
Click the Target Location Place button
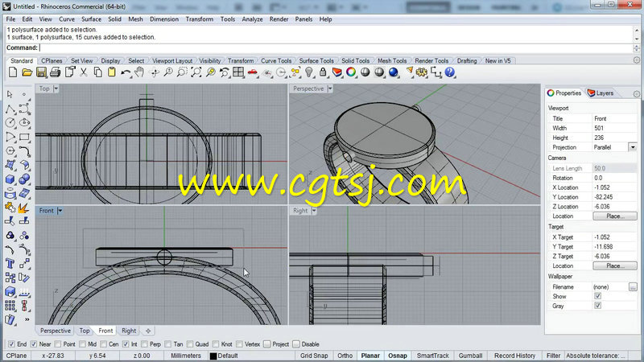[x=615, y=265]
